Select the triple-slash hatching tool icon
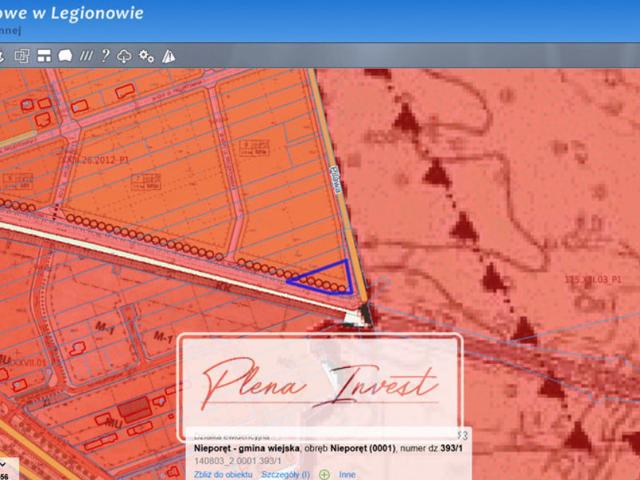640x480 pixels. click(86, 56)
